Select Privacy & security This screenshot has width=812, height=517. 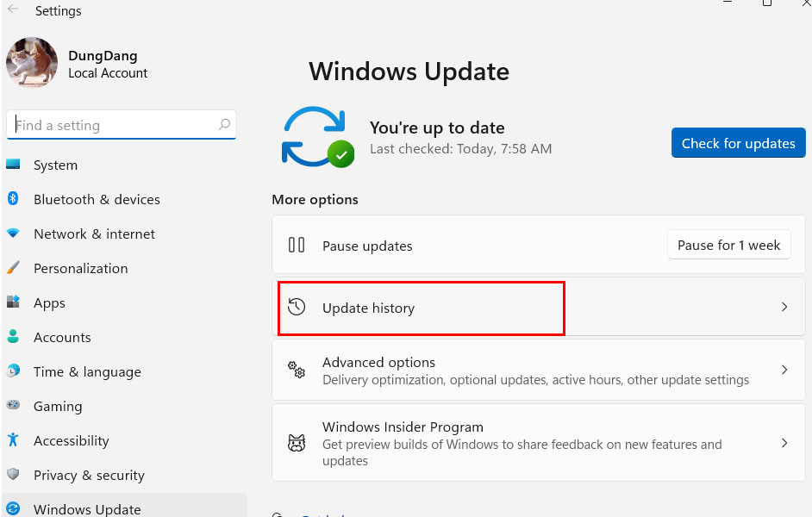coord(89,475)
